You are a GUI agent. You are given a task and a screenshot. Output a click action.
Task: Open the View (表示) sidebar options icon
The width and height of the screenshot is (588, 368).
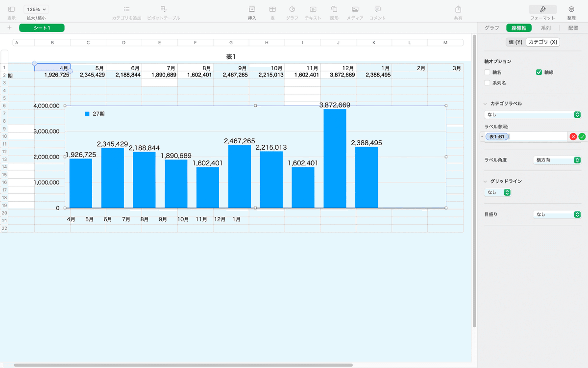click(x=11, y=9)
